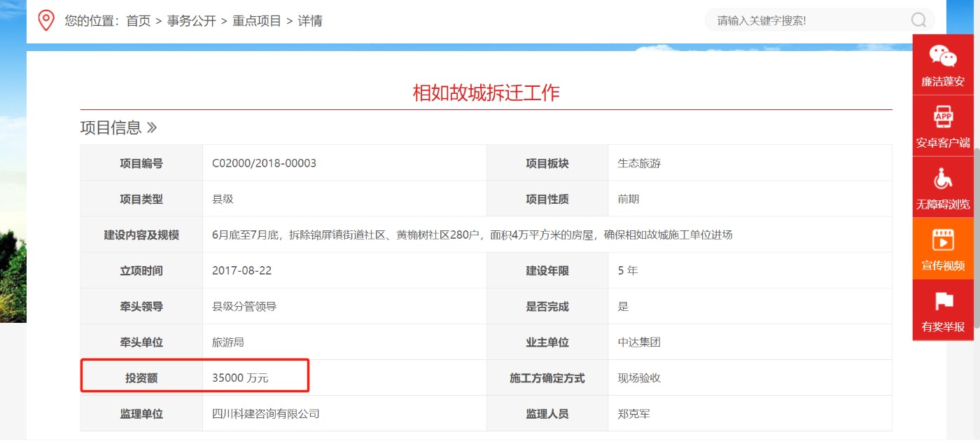Enable 无障碍浏览 wheelchair accessibility icon
The image size is (980, 444).
point(943,179)
